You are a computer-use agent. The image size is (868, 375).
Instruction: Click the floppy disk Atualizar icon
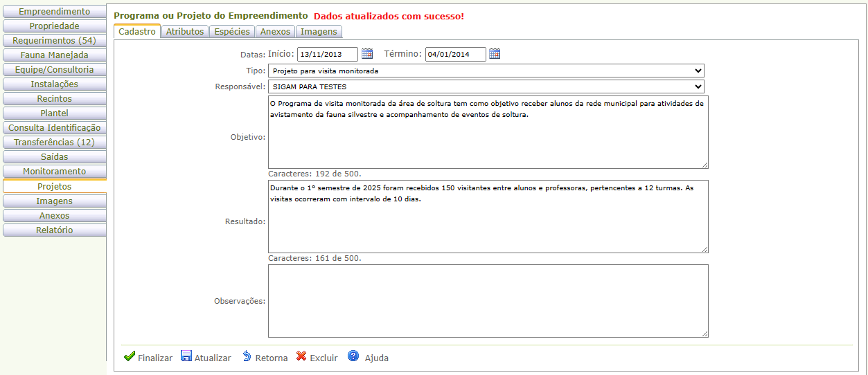(x=186, y=356)
